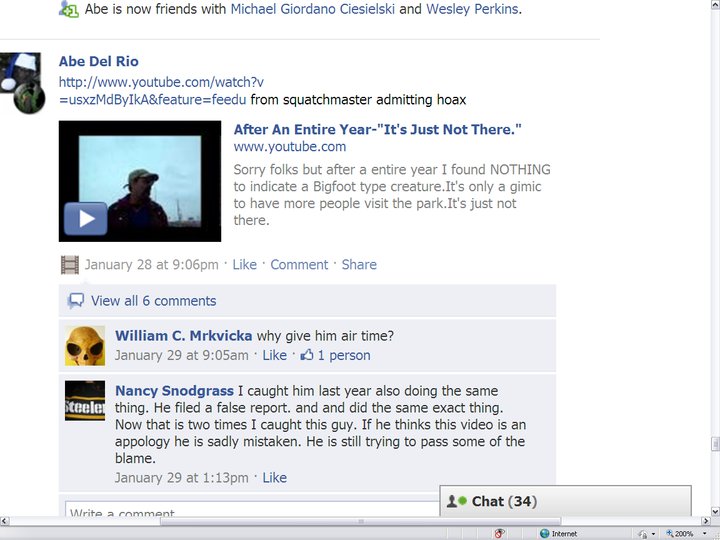Image resolution: width=720 pixels, height=540 pixels.
Task: Click Share under the video post
Action: pyautogui.click(x=359, y=264)
